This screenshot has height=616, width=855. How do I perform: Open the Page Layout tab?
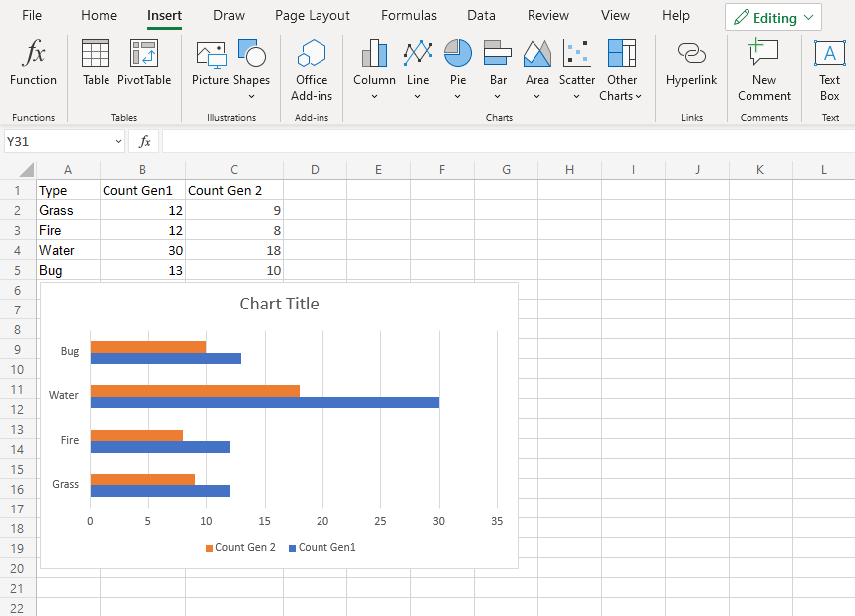tap(313, 16)
